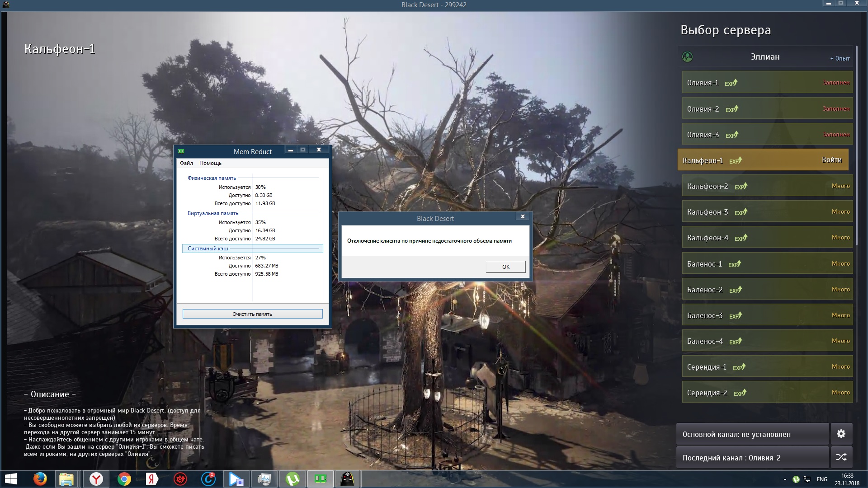Open Google Chrome from the taskbar
This screenshot has height=488, width=868.
coord(124,479)
